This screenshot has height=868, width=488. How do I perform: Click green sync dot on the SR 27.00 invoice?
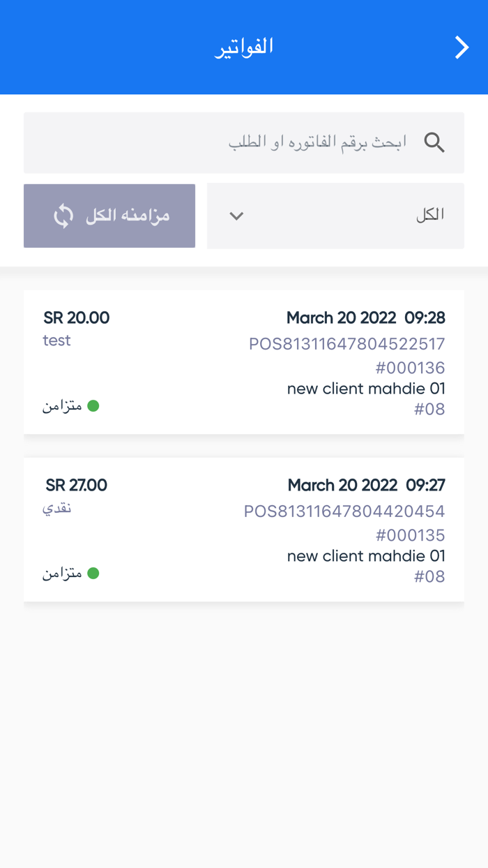coord(93,573)
